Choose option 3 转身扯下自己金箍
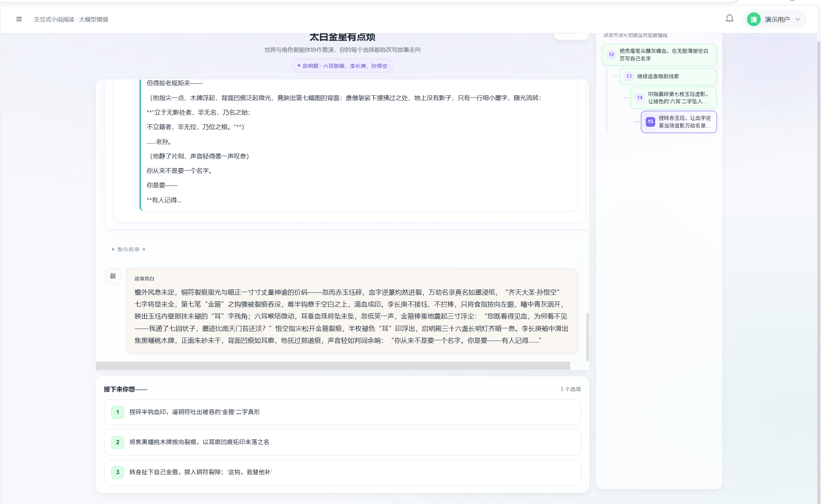Viewport: 822px width, 504px height. (342, 472)
